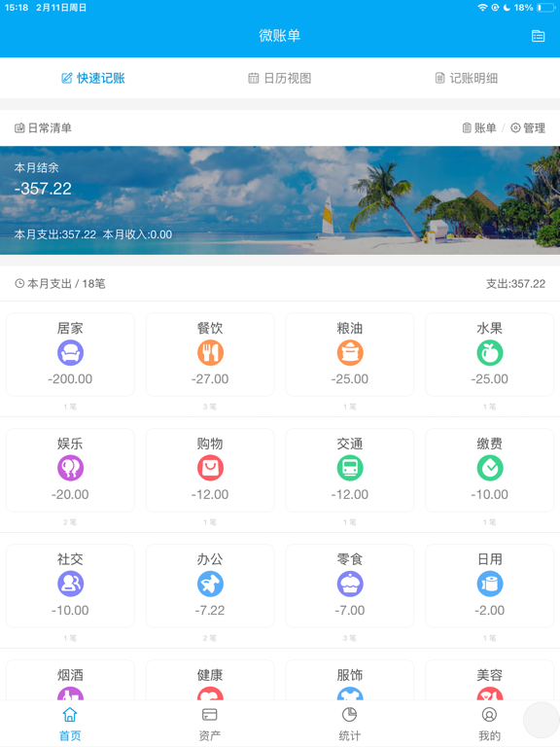The height and width of the screenshot is (747, 560).
Task: Open the 服饰 category card
Action: pos(350,680)
